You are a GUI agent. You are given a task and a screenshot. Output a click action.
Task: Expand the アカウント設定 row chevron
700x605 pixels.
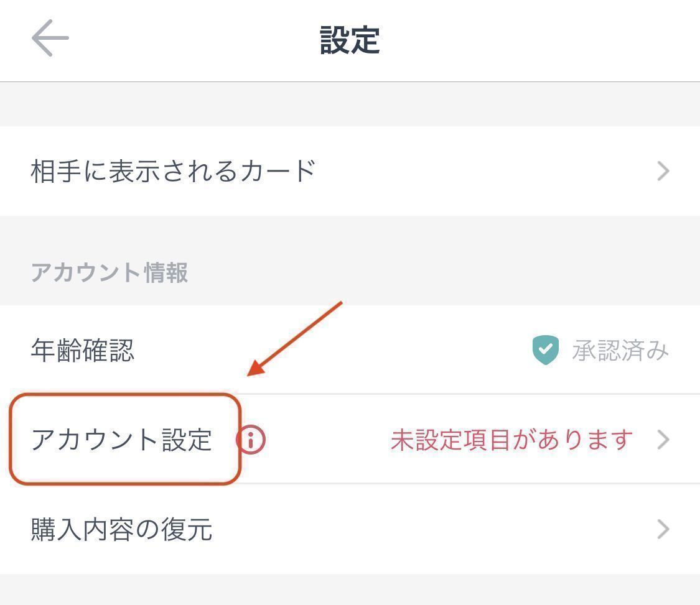(x=663, y=440)
